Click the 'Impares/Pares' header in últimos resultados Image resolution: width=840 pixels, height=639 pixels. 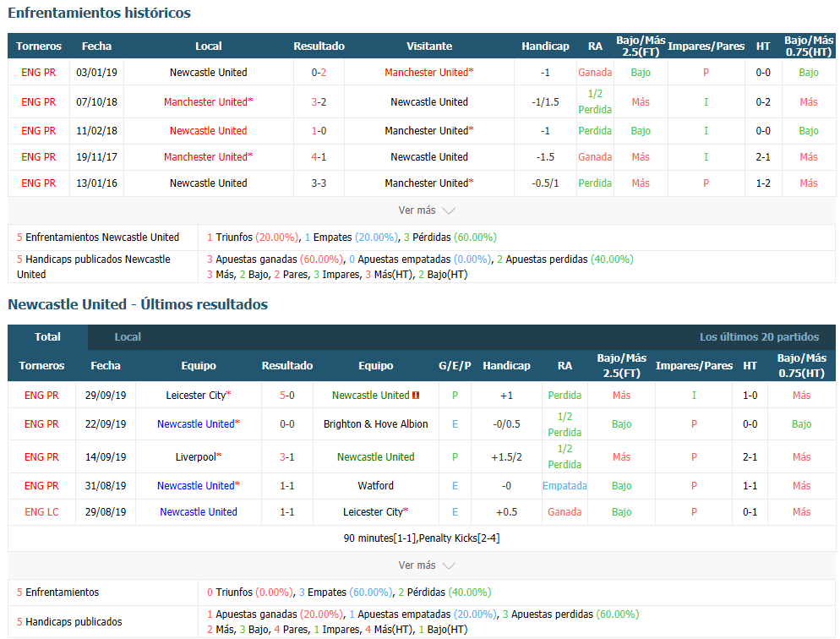(x=694, y=366)
